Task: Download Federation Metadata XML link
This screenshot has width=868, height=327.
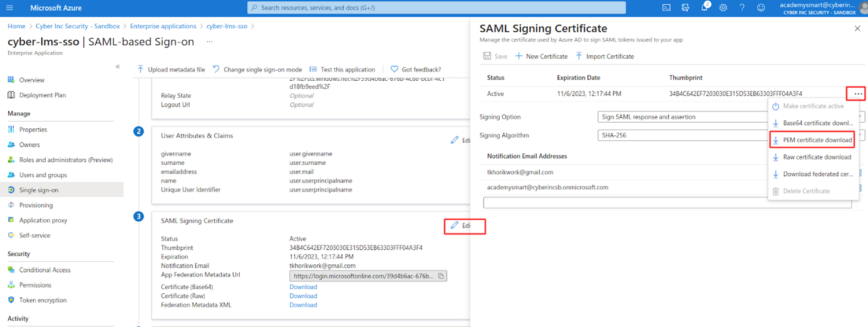Action: pyautogui.click(x=303, y=305)
